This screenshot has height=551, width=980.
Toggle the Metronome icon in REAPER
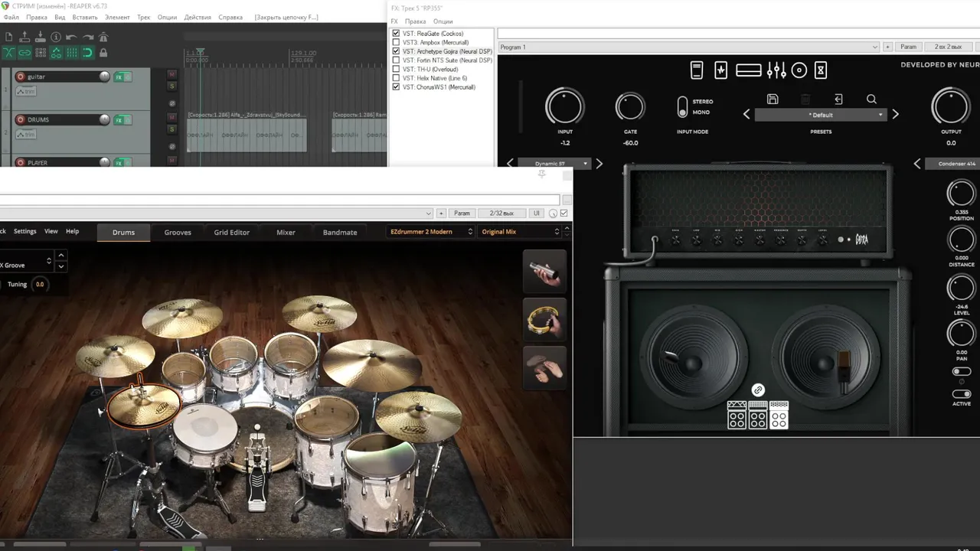103,37
